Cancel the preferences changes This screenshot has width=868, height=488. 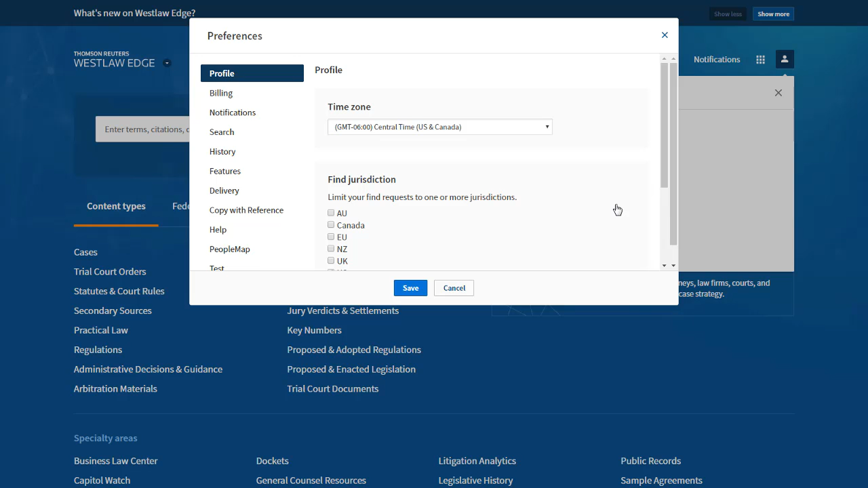point(454,288)
